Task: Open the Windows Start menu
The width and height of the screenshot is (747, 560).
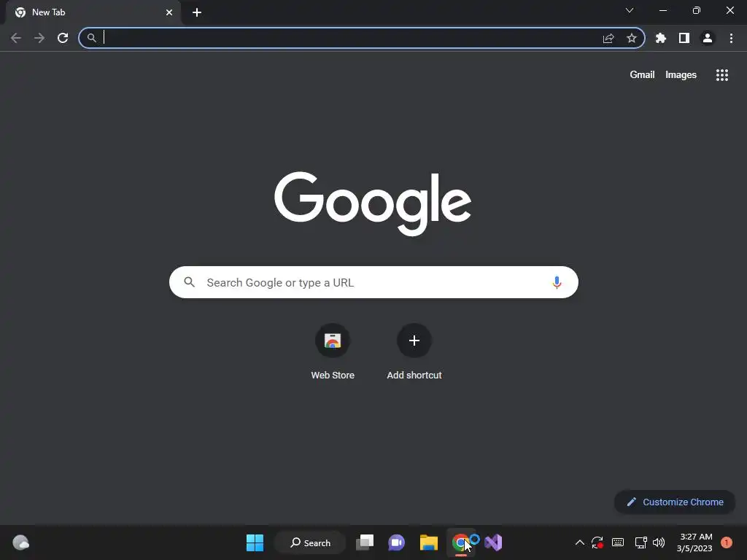Action: point(255,542)
